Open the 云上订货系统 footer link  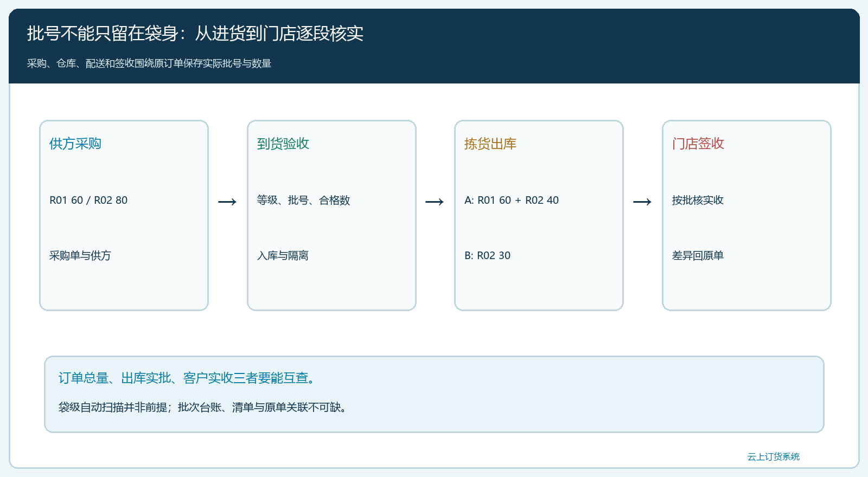[774, 457]
